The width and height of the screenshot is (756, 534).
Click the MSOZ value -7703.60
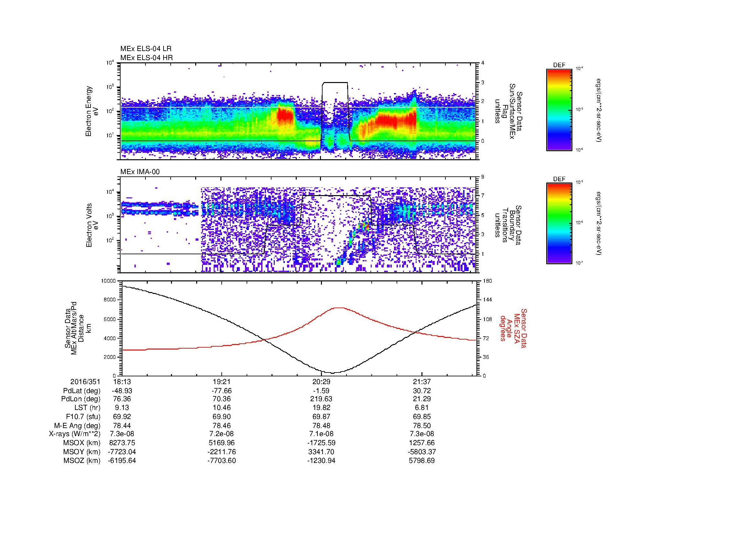[222, 461]
